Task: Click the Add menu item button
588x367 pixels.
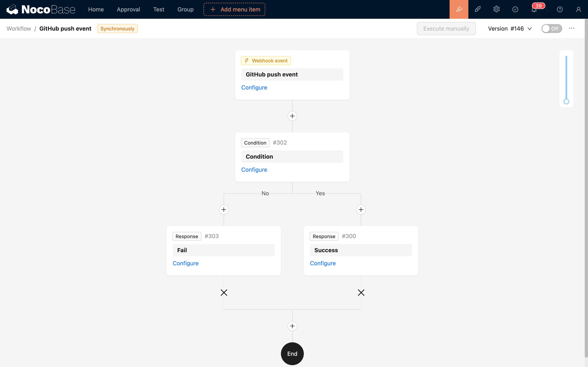Action: click(x=234, y=9)
